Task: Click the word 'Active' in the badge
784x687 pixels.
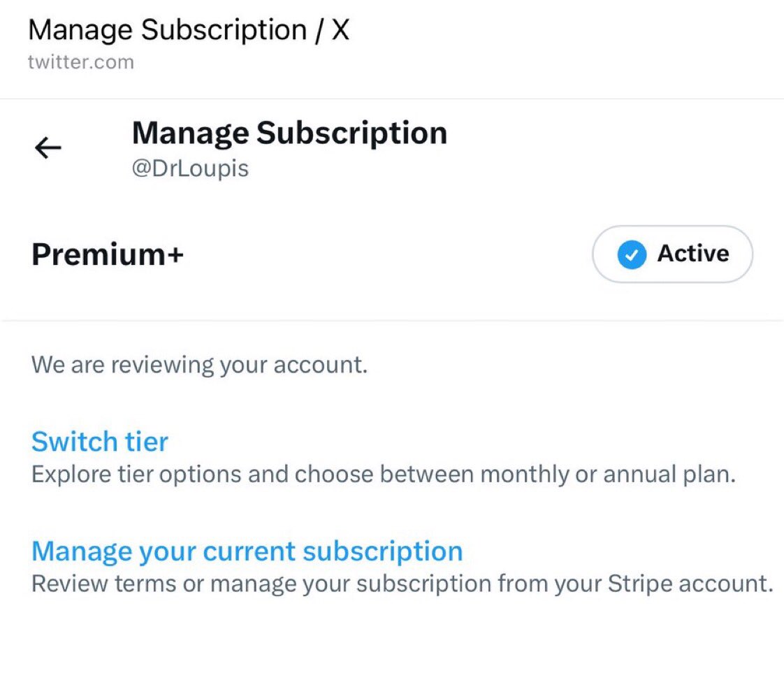Action: (x=692, y=254)
